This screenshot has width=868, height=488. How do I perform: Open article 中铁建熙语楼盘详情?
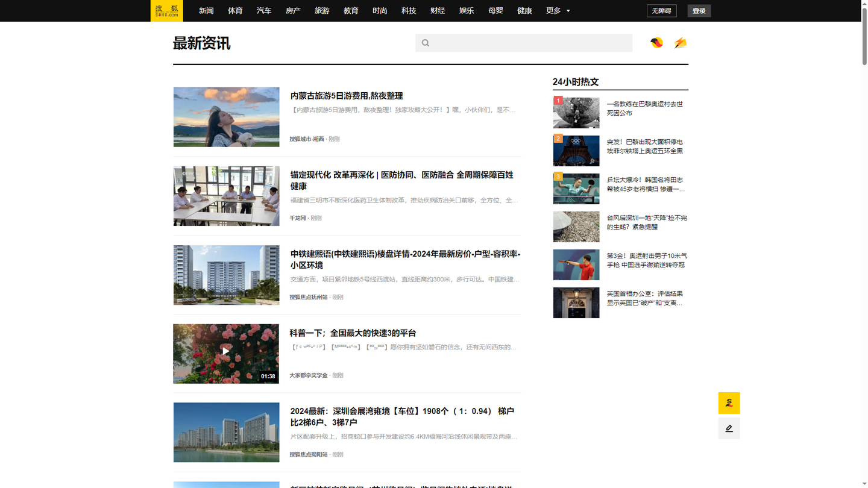(405, 260)
